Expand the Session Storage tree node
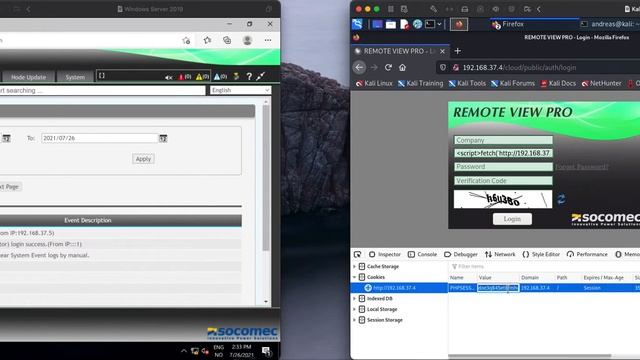This screenshot has height=360, width=640. (354, 320)
